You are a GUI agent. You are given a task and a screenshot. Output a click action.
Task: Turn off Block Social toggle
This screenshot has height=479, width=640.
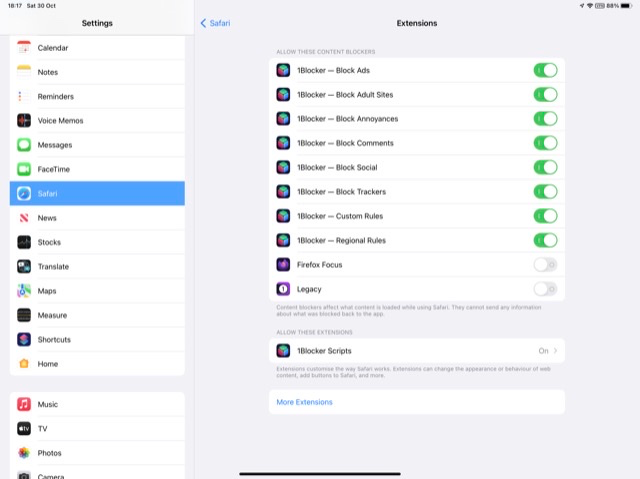point(545,167)
